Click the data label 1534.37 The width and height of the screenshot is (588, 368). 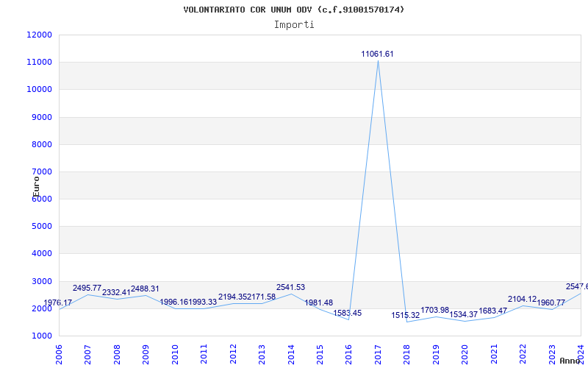[464, 315]
